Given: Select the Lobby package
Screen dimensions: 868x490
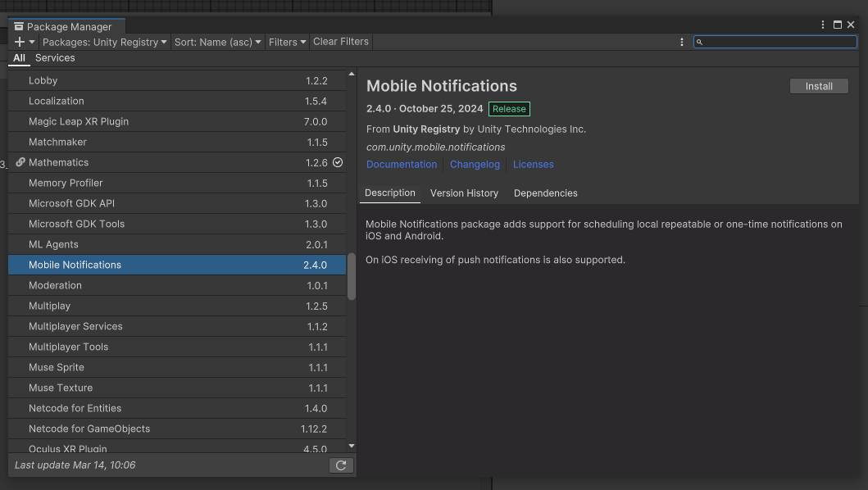Looking at the screenshot, I should tap(177, 81).
